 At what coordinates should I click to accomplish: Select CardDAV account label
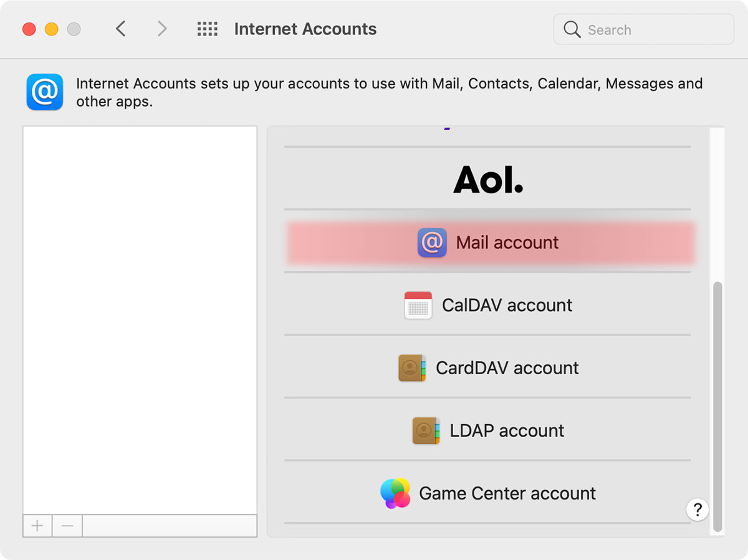[507, 368]
